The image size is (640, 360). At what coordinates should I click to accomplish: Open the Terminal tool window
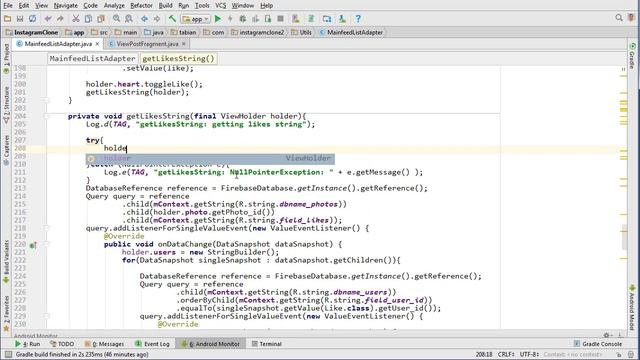coord(267,344)
